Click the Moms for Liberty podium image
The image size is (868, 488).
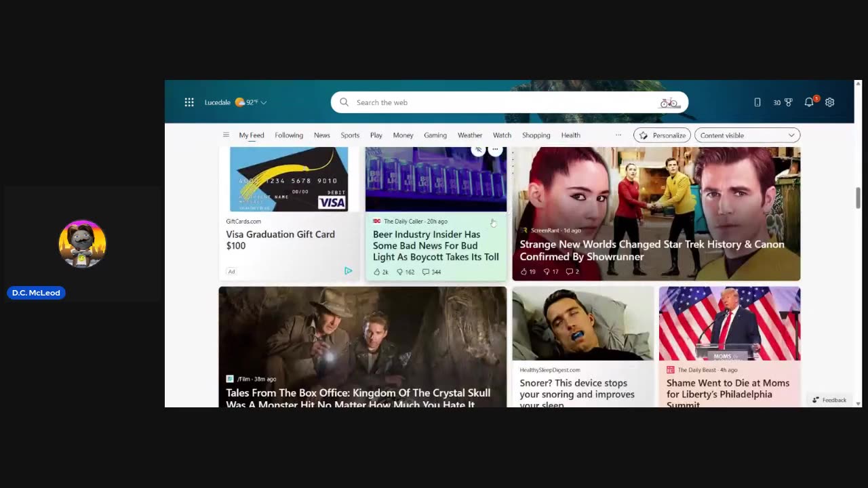[x=730, y=323]
